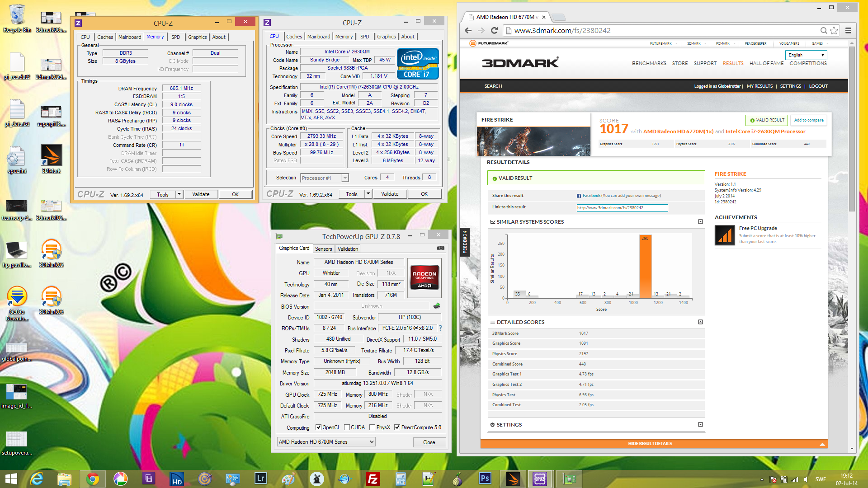Open the 3DMark05 desktop shortcut
Screen dimensions: 868x488
pyautogui.click(x=51, y=253)
